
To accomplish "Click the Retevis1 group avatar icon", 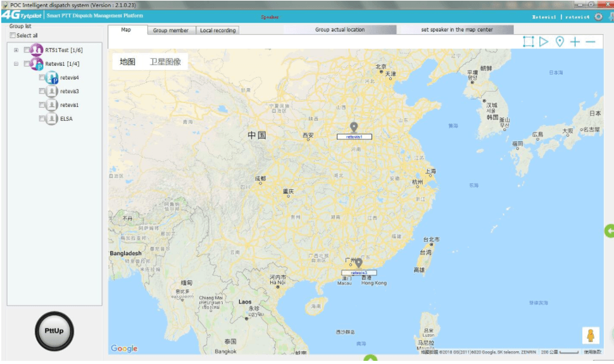I will (x=37, y=63).
